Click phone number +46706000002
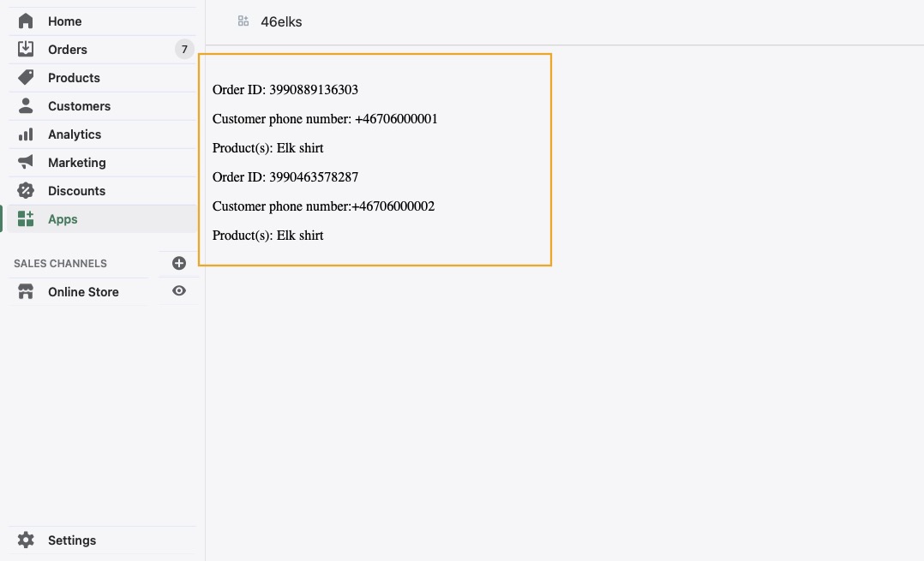924x561 pixels. click(x=393, y=206)
